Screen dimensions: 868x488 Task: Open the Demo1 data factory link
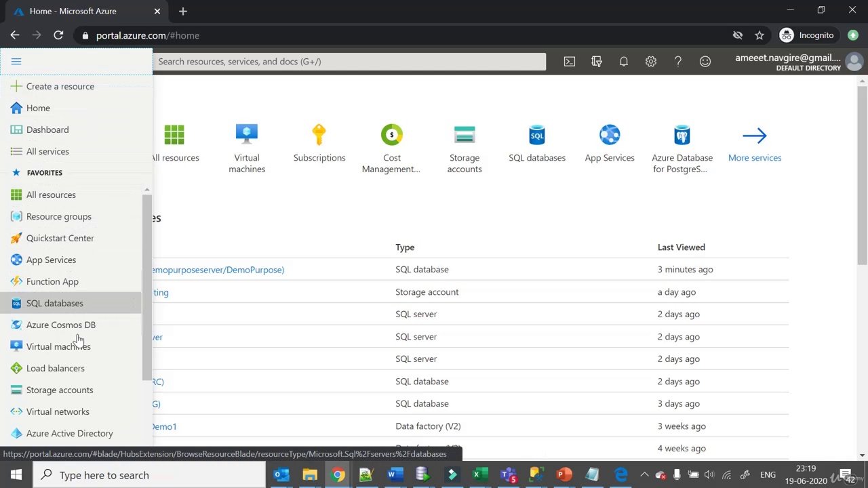click(x=163, y=426)
